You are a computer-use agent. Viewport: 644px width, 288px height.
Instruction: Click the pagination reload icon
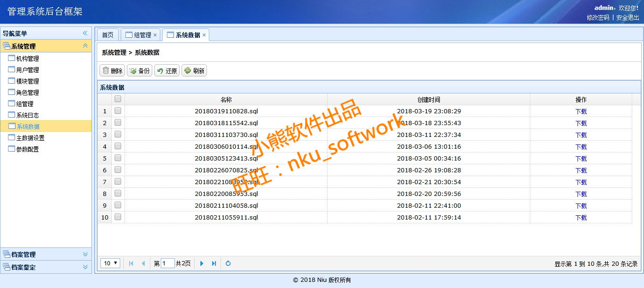pos(228,263)
